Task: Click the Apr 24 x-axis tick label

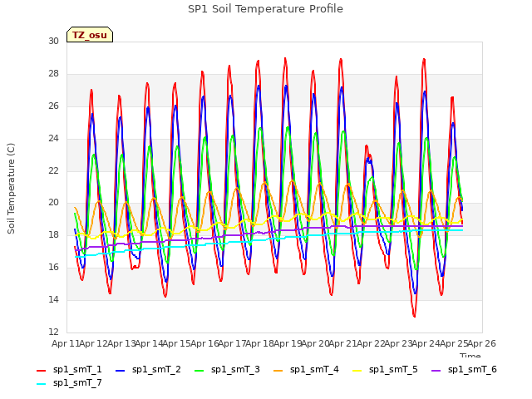Action: click(x=426, y=343)
